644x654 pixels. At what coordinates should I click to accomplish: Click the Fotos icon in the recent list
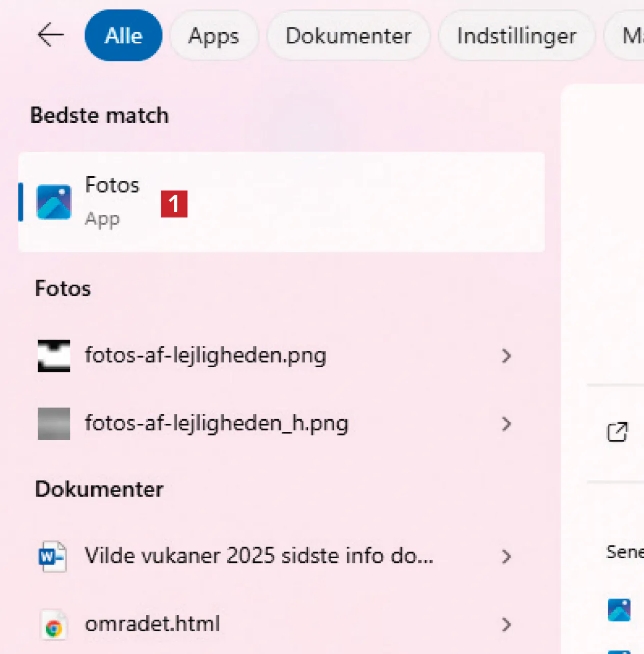619,610
